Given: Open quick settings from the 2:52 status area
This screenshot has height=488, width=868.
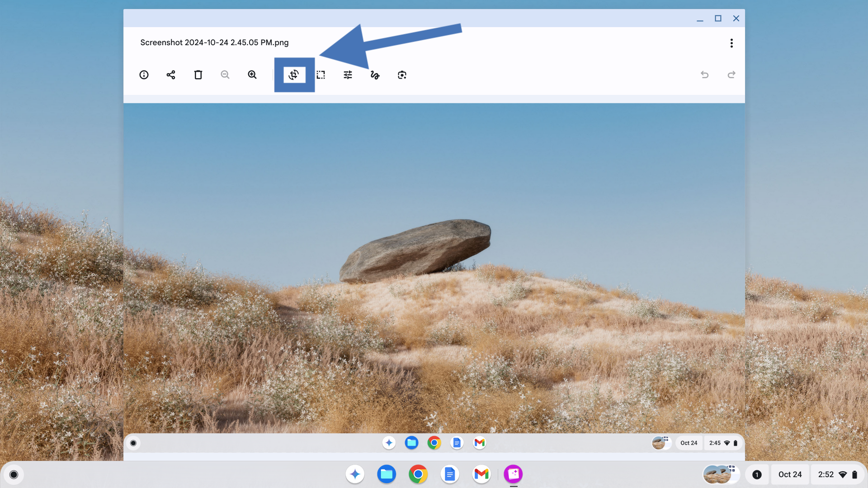Looking at the screenshot, I should tap(837, 474).
